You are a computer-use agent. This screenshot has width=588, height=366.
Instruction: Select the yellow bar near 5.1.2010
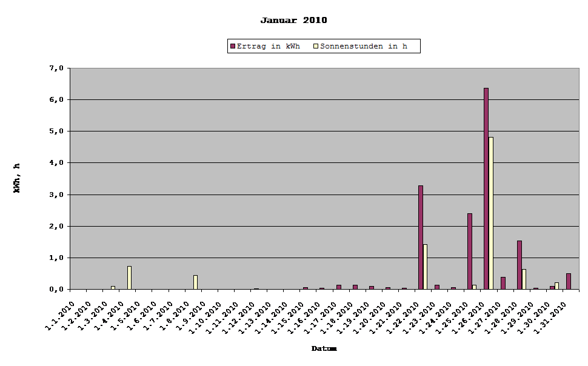(129, 278)
